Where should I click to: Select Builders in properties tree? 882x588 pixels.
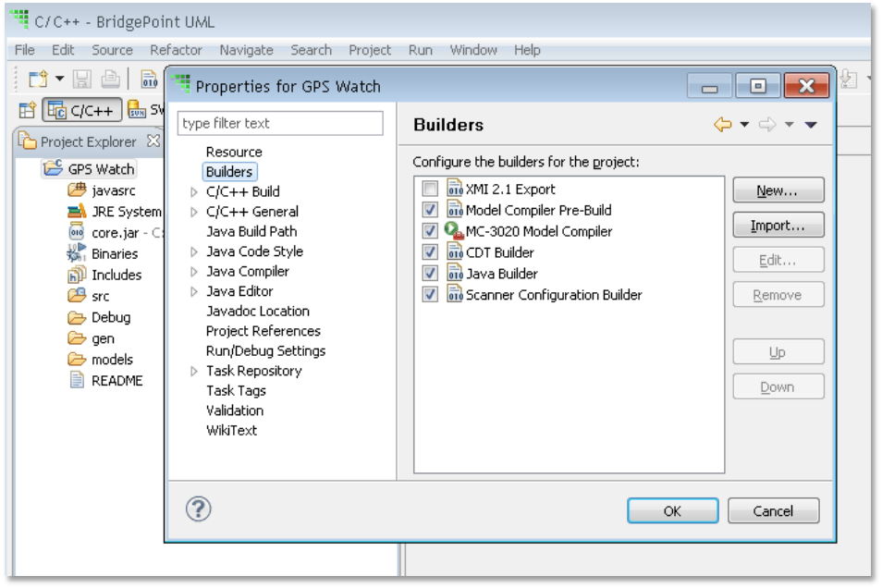point(229,172)
